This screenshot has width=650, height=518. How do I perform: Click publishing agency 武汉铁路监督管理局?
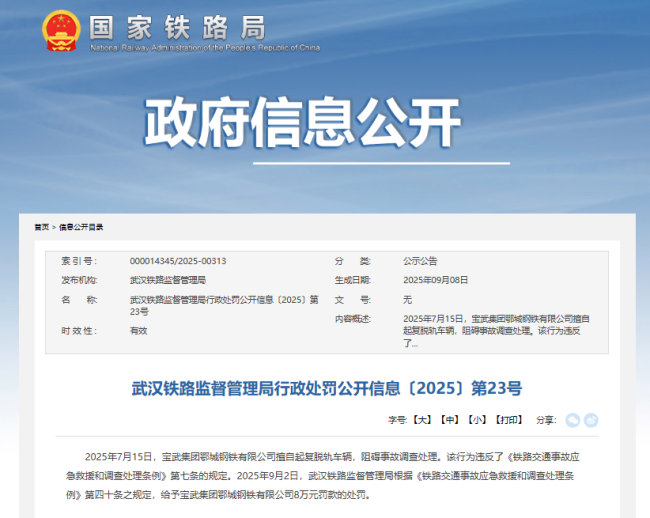(x=167, y=280)
